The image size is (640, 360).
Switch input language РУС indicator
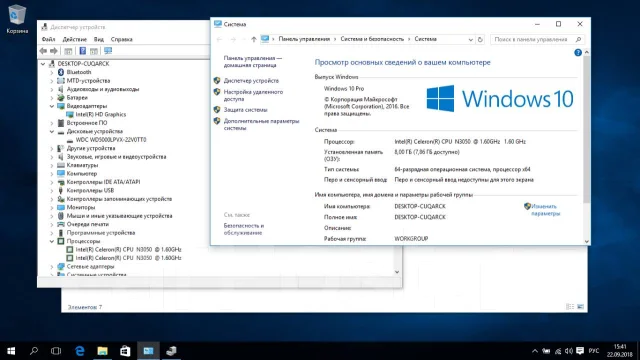tap(594, 351)
